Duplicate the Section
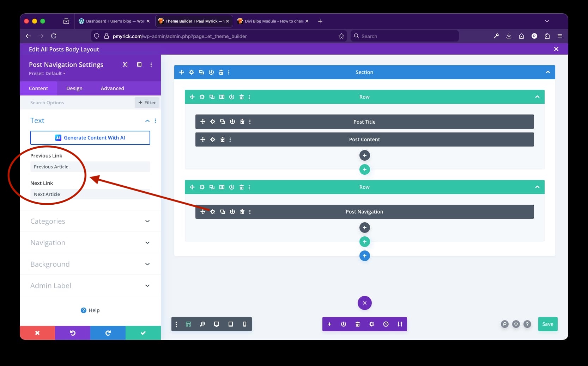 tap(201, 72)
